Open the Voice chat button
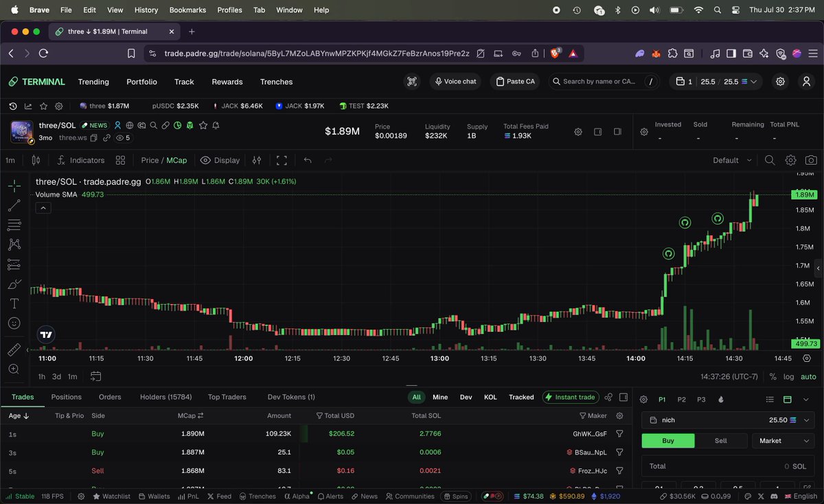Image resolution: width=824 pixels, height=504 pixels. click(x=454, y=81)
